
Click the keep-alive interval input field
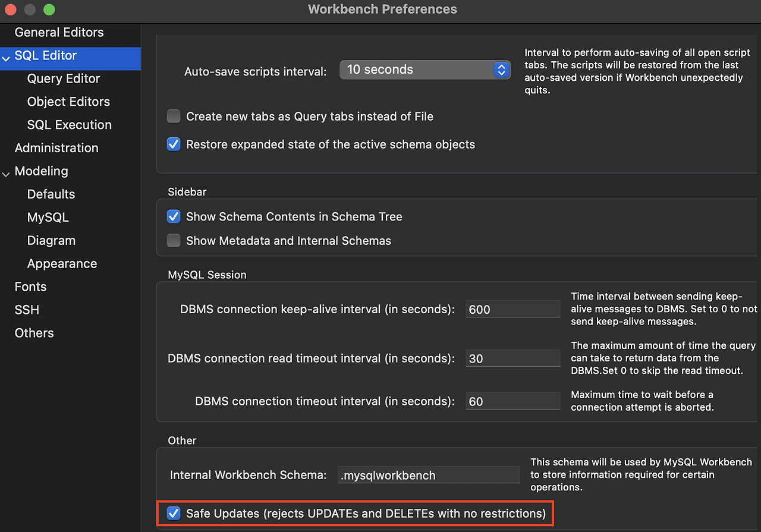tap(512, 309)
